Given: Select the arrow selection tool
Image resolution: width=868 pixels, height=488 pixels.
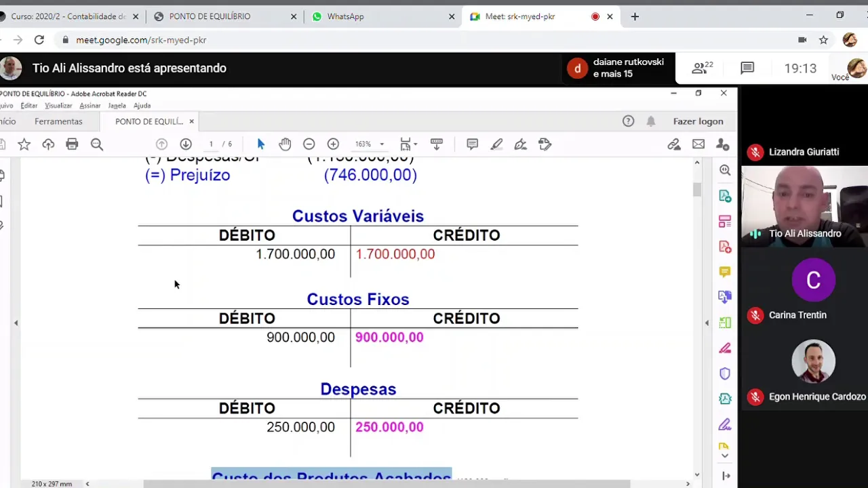Looking at the screenshot, I should tap(260, 144).
